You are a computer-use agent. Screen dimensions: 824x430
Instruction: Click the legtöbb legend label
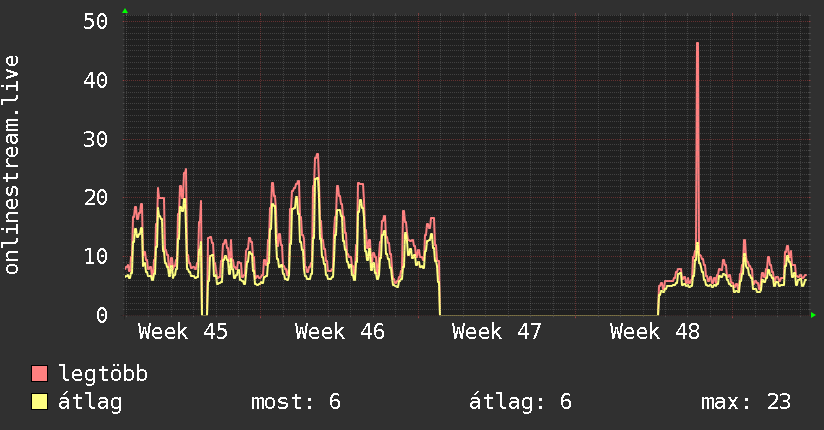pyautogui.click(x=103, y=373)
